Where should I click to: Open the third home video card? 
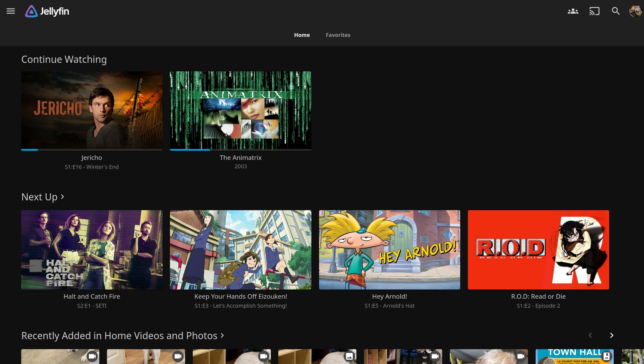click(232, 357)
